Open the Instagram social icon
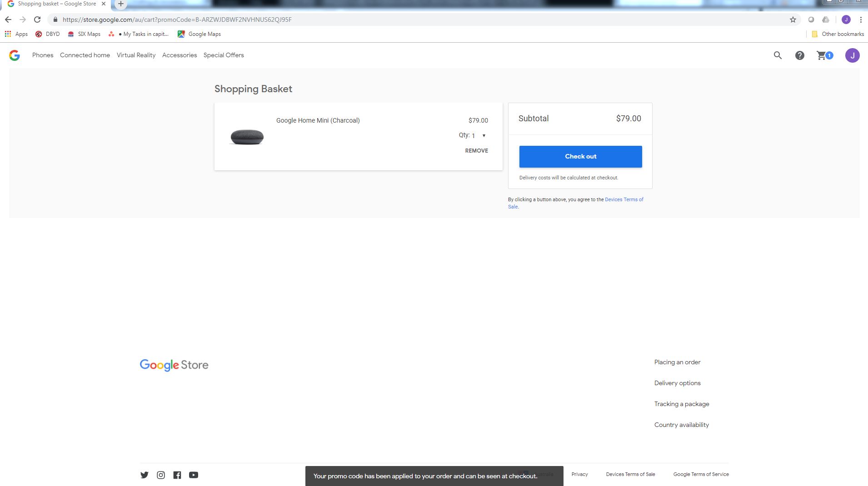The image size is (868, 486). [x=161, y=475]
